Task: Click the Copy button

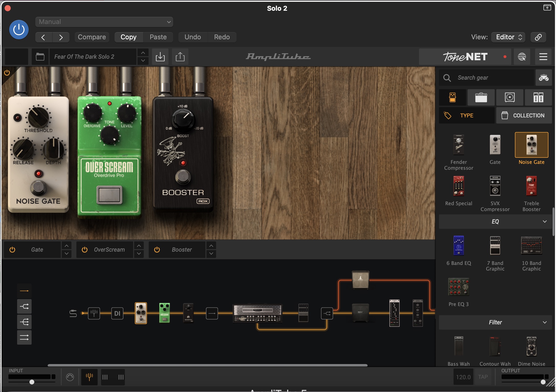Action: pos(129,37)
